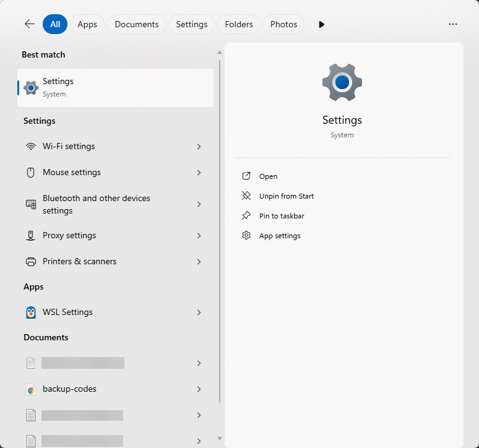Choose Unpin from Start
479x448 pixels.
[287, 196]
